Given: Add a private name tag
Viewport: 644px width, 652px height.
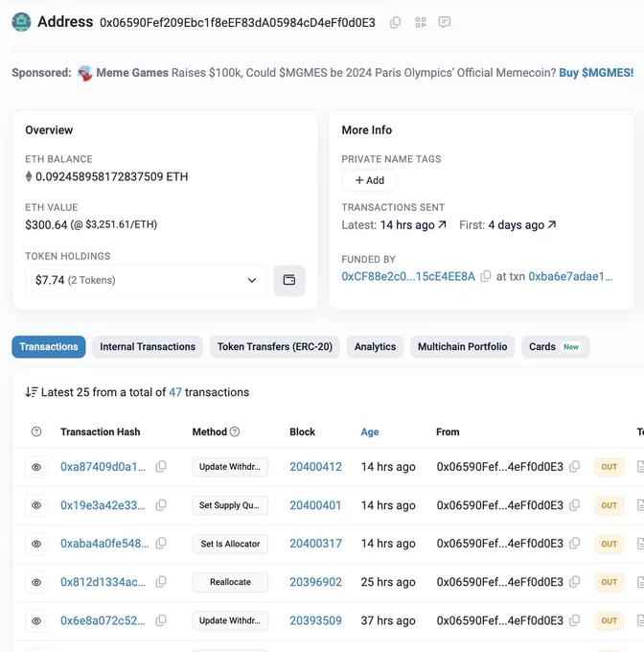Looking at the screenshot, I should click(x=369, y=180).
